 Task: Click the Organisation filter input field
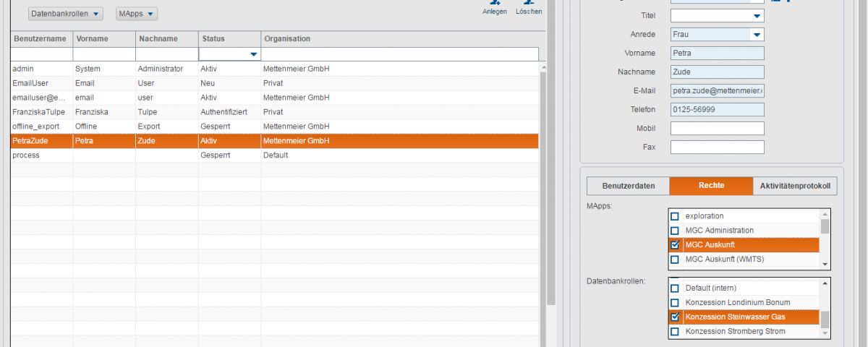[x=399, y=54]
